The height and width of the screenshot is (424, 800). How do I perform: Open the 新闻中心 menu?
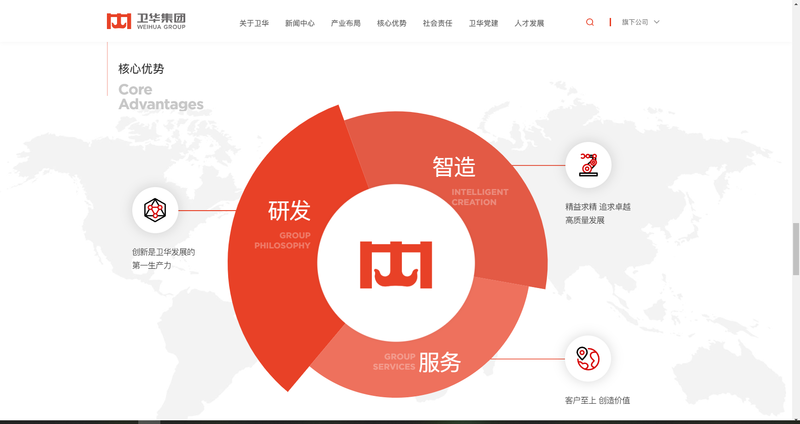pos(300,23)
